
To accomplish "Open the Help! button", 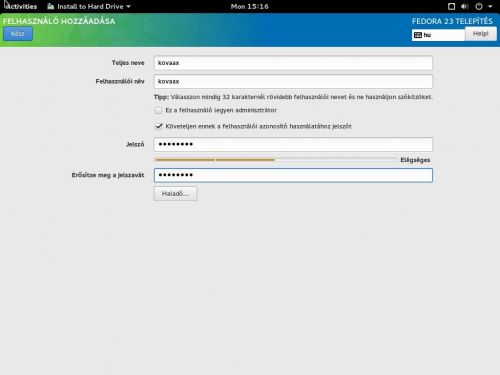I will pos(480,34).
